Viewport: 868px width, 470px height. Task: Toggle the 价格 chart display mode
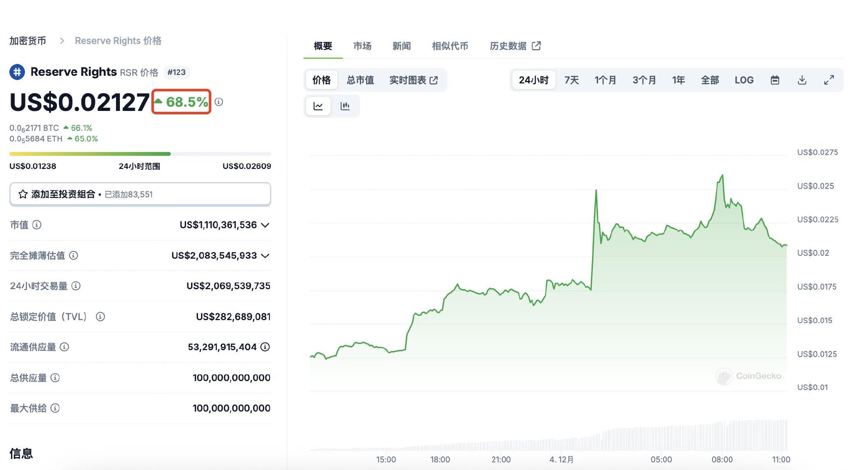[x=321, y=80]
